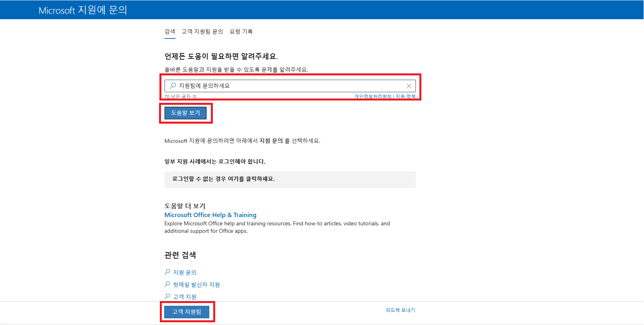Open the 지원 정책 link

(x=405, y=97)
